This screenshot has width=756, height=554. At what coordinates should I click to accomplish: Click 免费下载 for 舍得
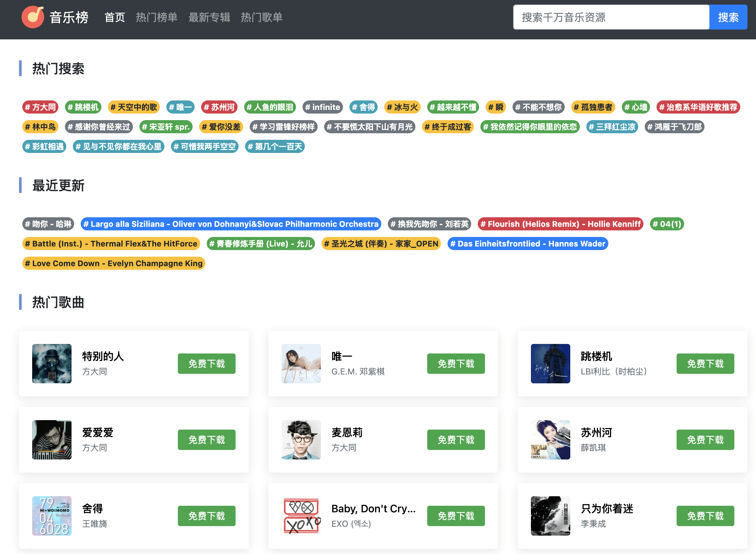(206, 516)
